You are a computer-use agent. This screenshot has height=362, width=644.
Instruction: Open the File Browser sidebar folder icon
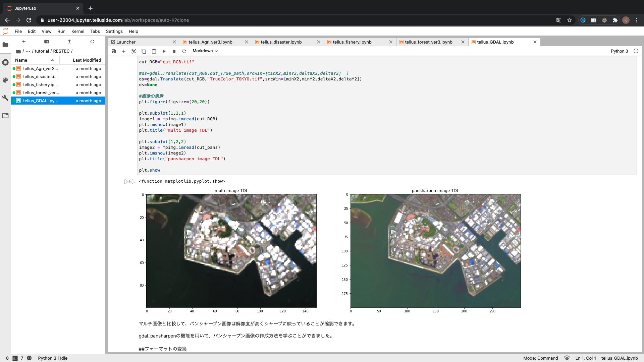click(x=5, y=45)
